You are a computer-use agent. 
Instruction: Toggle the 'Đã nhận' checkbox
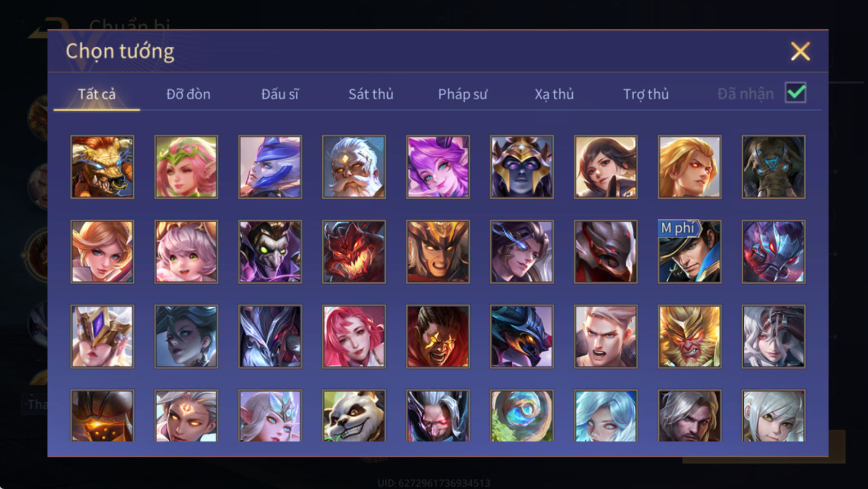pos(795,93)
